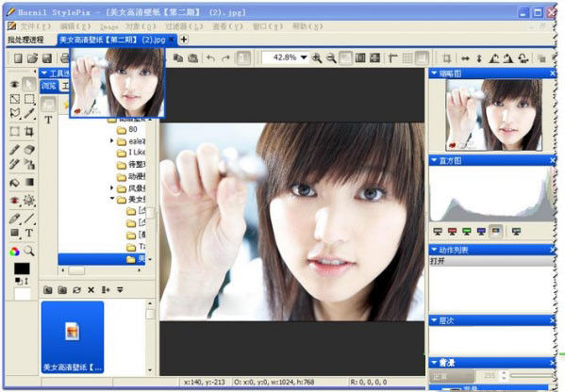
Task: Select the gradient tool
Action: pos(29,182)
